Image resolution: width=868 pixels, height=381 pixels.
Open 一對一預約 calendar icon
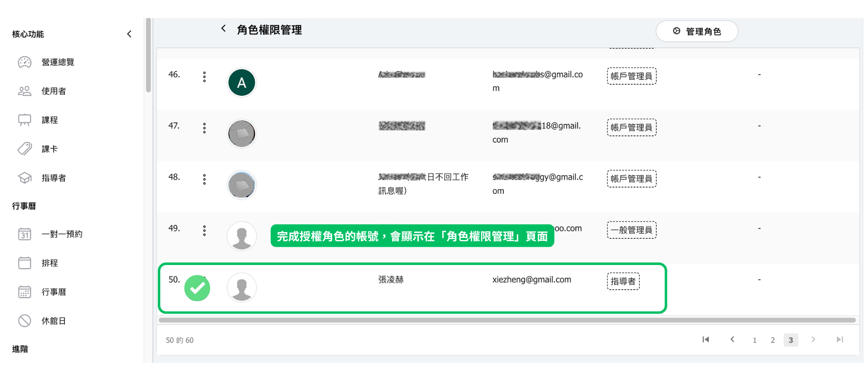pos(25,234)
